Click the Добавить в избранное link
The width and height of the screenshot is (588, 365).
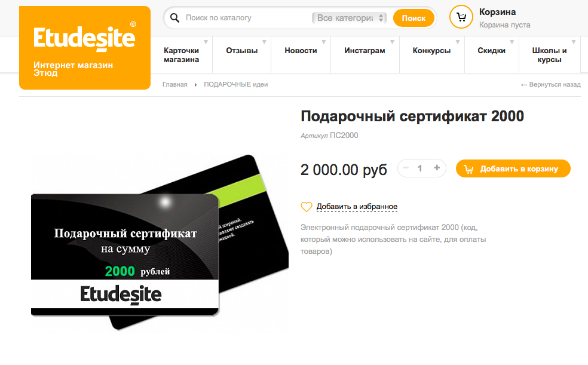357,207
